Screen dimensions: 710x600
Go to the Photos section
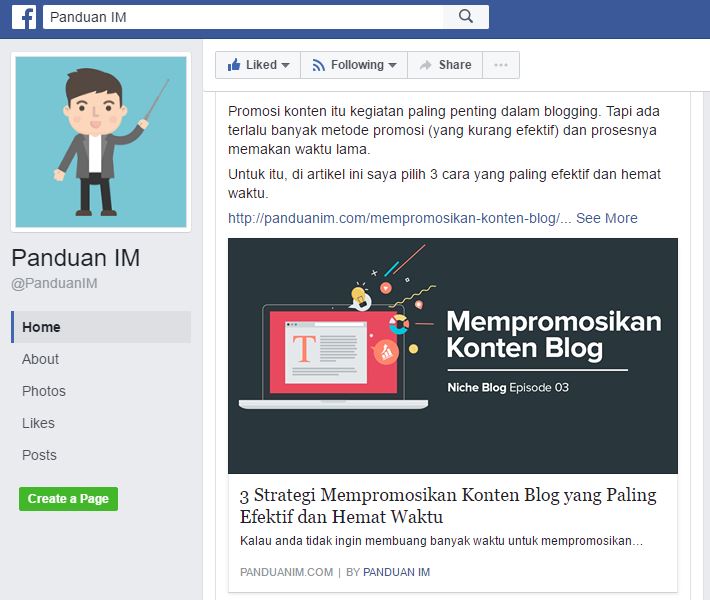tap(44, 391)
